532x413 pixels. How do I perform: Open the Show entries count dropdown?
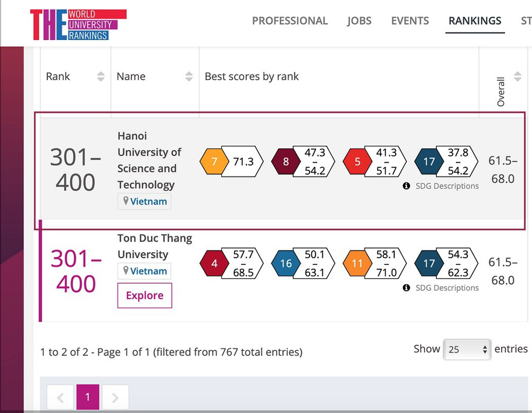pyautogui.click(x=467, y=349)
